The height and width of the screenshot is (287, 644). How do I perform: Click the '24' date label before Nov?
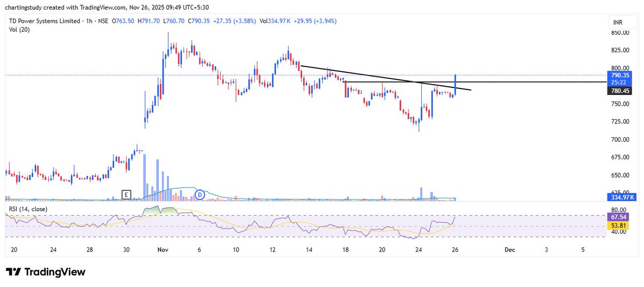coord(53,250)
